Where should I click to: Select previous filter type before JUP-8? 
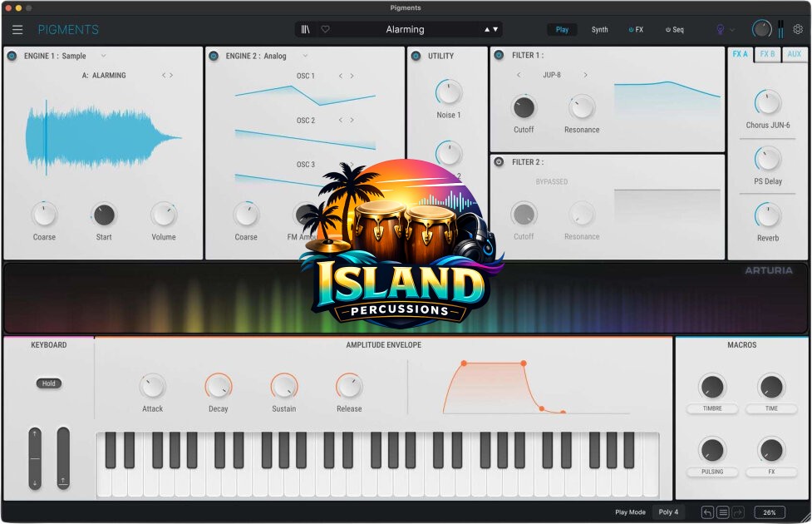click(519, 75)
